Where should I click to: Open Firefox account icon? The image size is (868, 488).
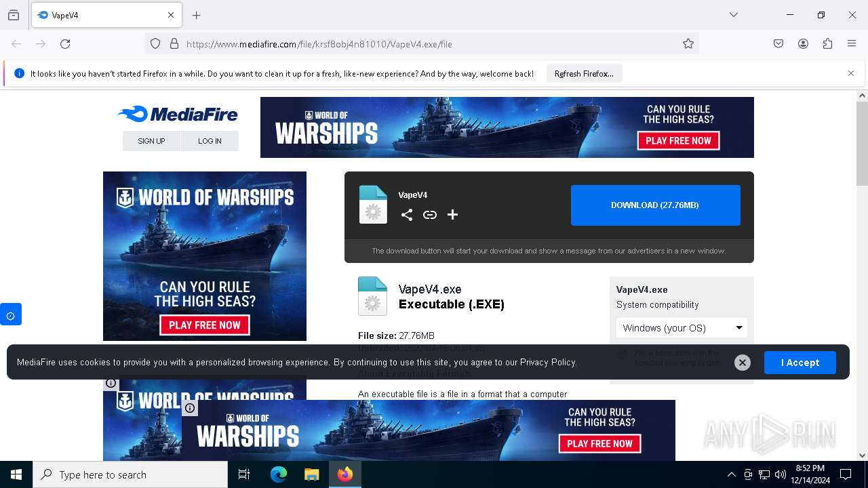pyautogui.click(x=803, y=44)
